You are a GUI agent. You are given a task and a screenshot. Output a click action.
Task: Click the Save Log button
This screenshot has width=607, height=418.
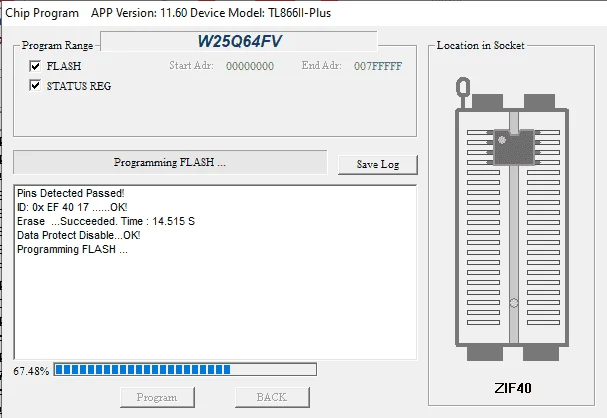[x=377, y=164]
